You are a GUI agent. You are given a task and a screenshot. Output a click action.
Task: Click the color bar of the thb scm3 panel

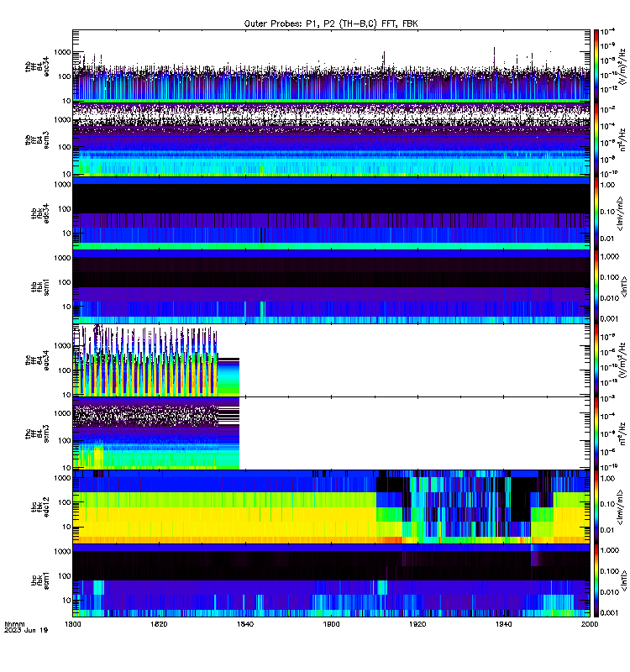(x=596, y=139)
